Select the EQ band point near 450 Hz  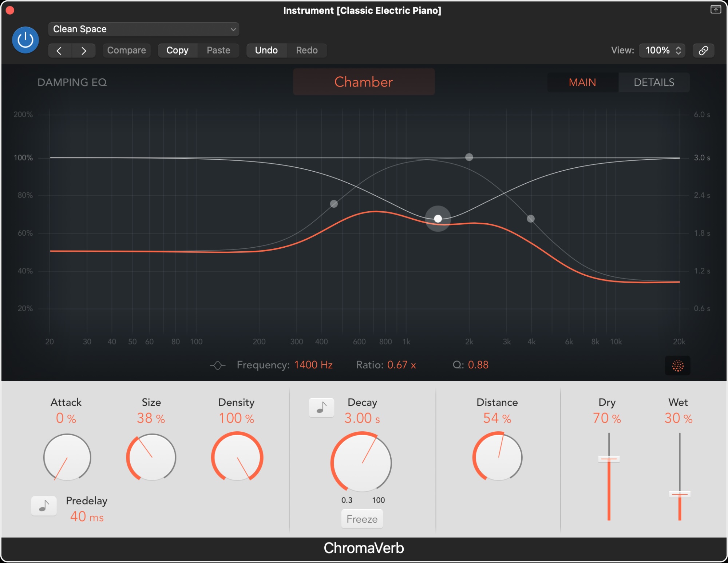[334, 204]
